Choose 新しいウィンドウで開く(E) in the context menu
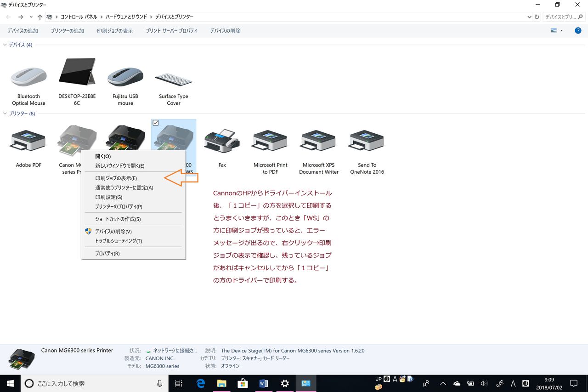The height and width of the screenshot is (392, 588). pyautogui.click(x=133, y=166)
